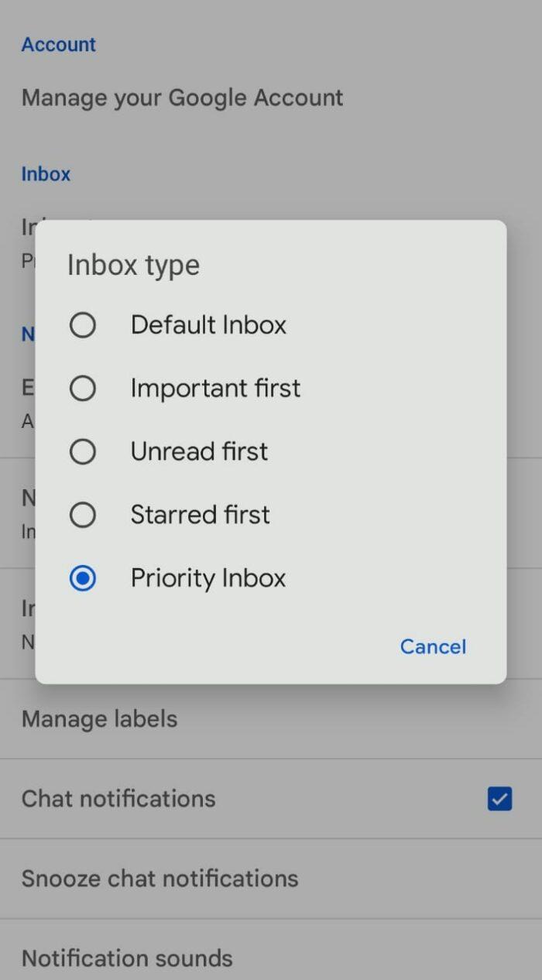This screenshot has height=980, width=542.
Task: Select the Priority Inbox radio button
Action: tap(83, 578)
